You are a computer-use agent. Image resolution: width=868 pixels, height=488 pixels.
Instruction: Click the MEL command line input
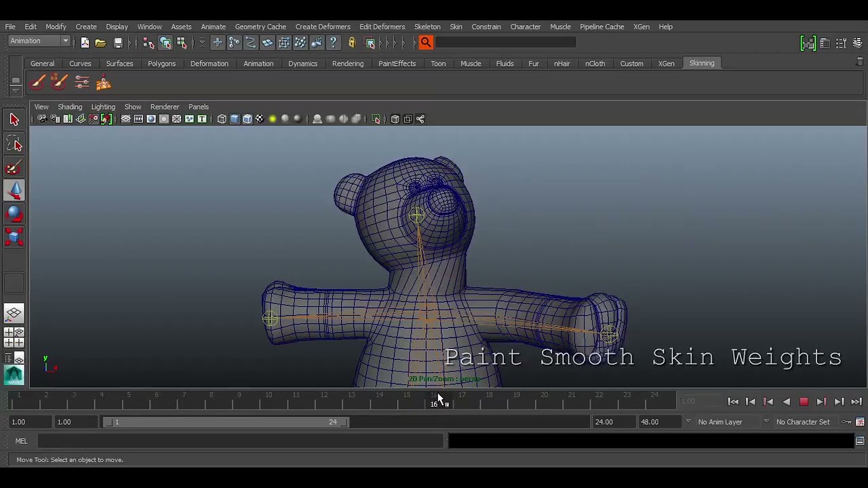tap(241, 441)
